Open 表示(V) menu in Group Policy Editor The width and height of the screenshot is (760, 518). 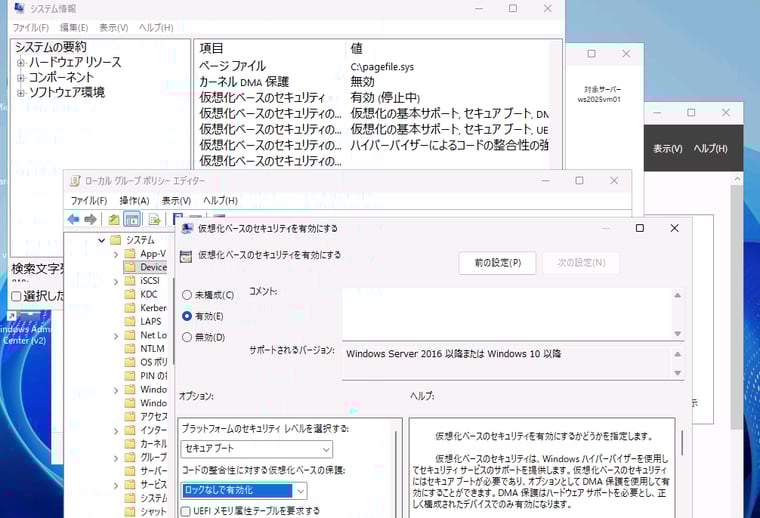click(x=176, y=201)
